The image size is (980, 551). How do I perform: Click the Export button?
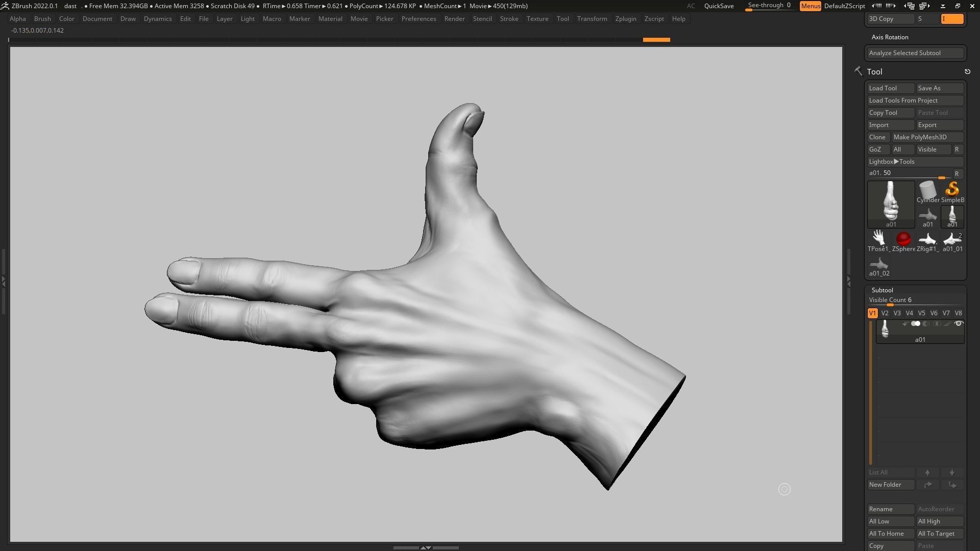[x=940, y=125]
